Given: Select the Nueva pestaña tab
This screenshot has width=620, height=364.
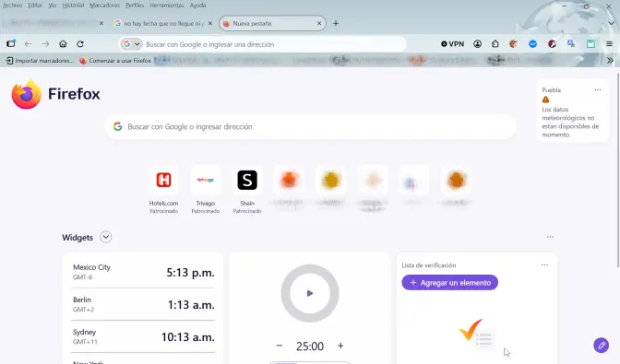Looking at the screenshot, I should tap(272, 23).
